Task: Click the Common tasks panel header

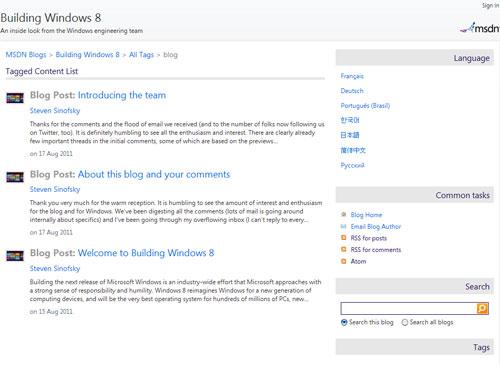Action: tap(414, 195)
